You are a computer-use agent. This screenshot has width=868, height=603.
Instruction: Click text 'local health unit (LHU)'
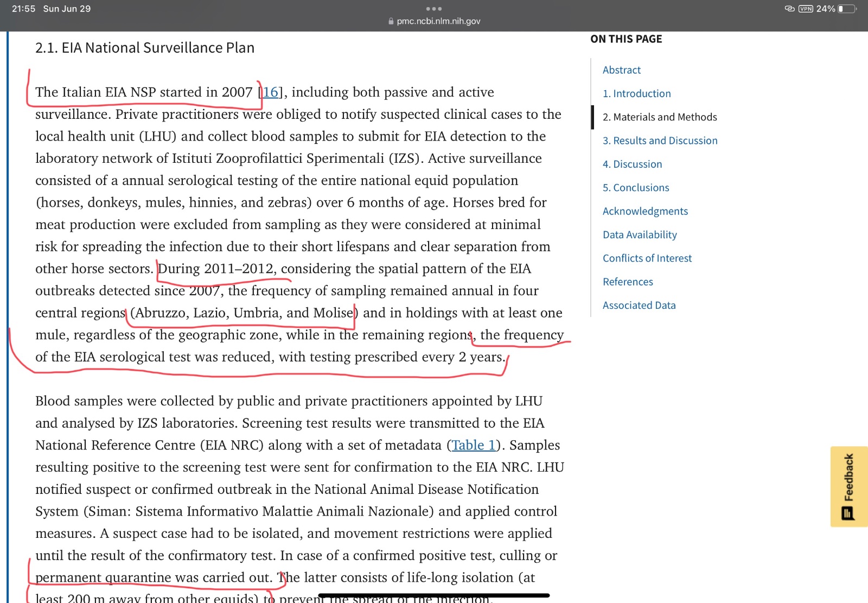coord(106,136)
